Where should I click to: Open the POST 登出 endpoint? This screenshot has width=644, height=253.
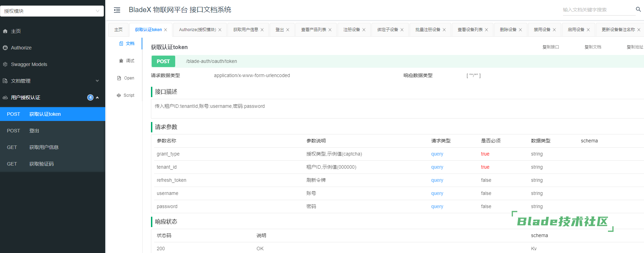[34, 131]
